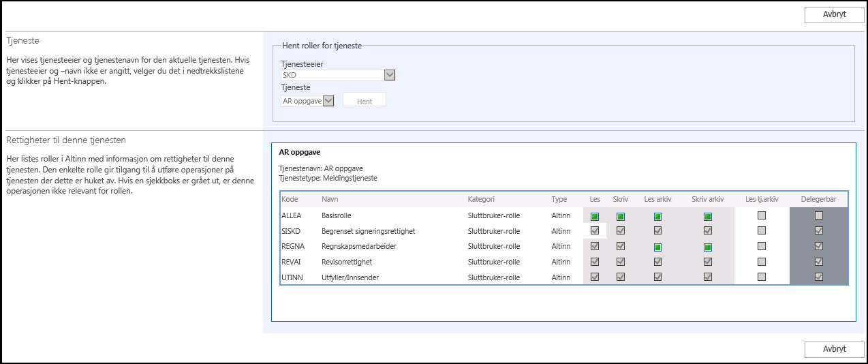Click the Kode column header
The height and width of the screenshot is (364, 868).
(x=290, y=199)
